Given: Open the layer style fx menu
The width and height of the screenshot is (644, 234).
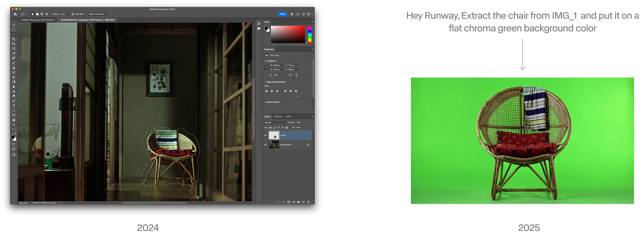Looking at the screenshot, I should (284, 202).
